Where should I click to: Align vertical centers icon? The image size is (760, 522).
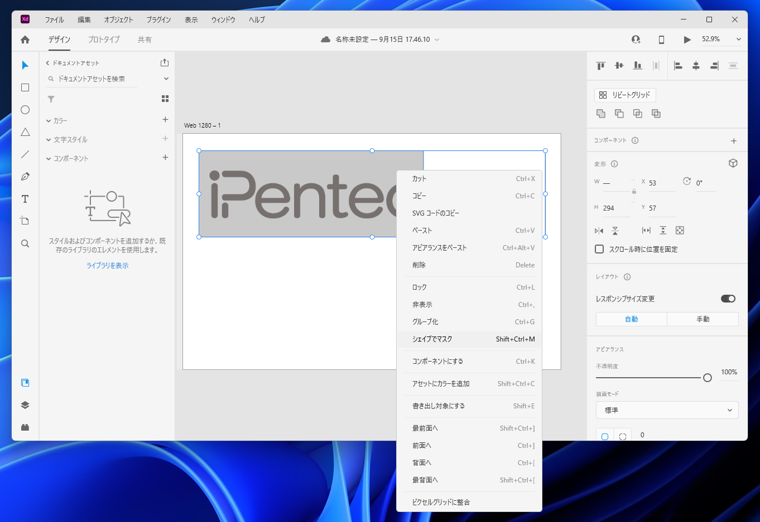[x=619, y=65]
